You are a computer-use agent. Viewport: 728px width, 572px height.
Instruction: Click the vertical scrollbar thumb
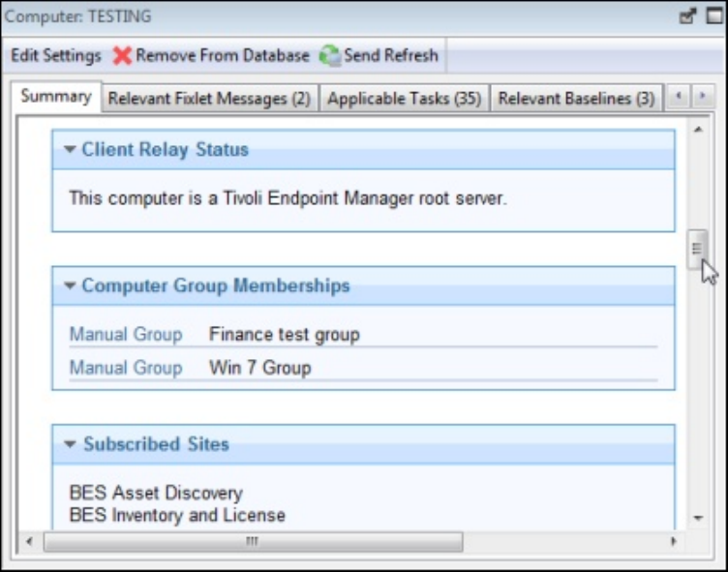[x=697, y=248]
